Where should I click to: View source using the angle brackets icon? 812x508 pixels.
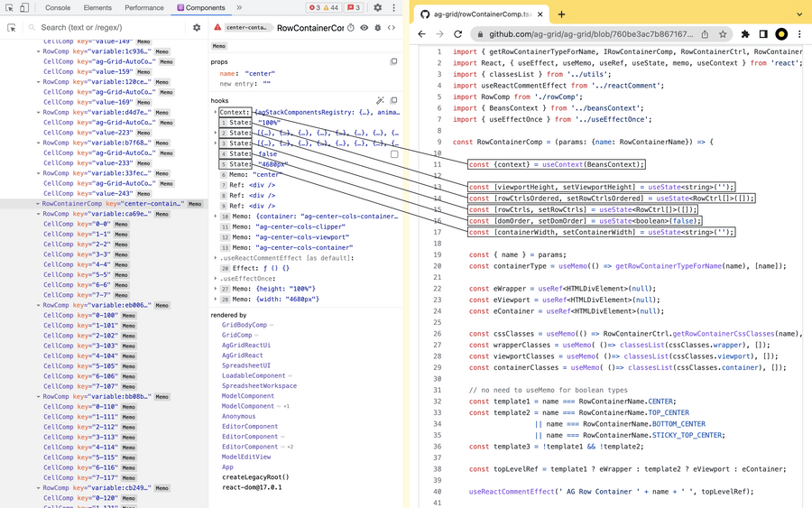pos(392,28)
